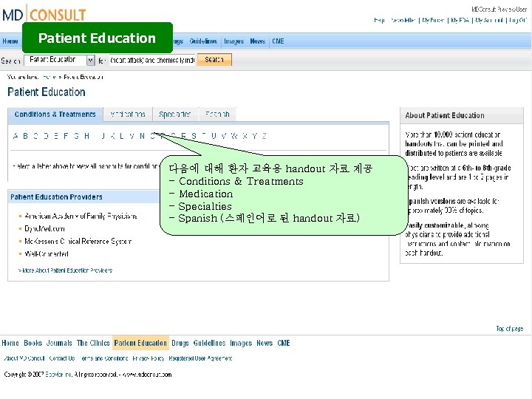Open Images in the footer navigation

click(241, 343)
